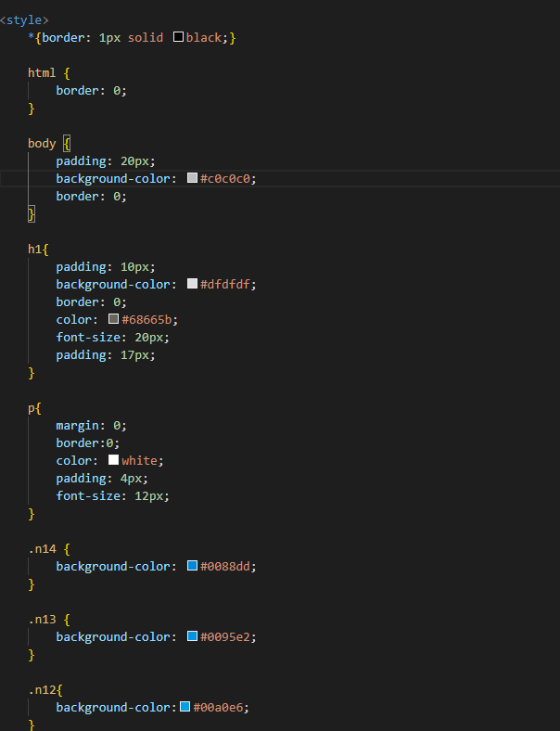Click the '#0088dd' hex value
Viewport: 560px width, 731px height.
[225, 567]
